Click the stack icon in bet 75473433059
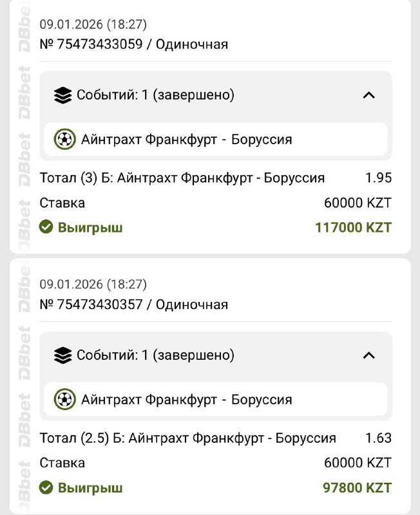 pyautogui.click(x=62, y=95)
